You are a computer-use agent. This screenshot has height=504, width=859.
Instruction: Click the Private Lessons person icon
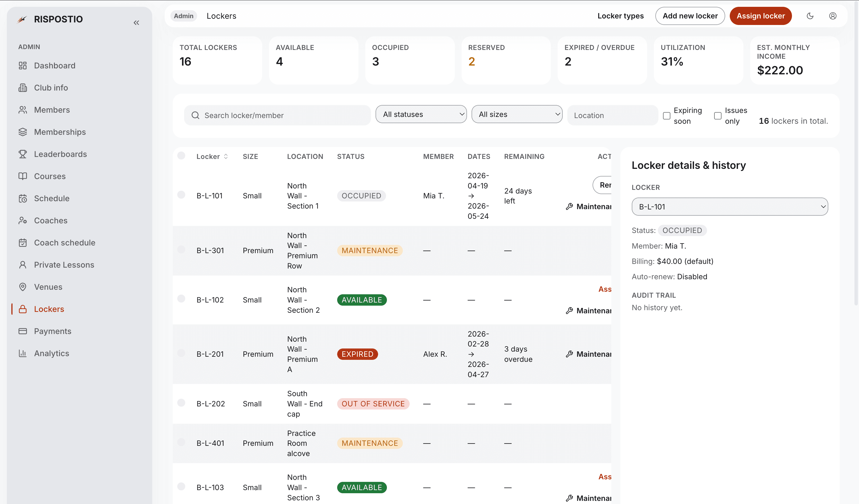pyautogui.click(x=22, y=264)
